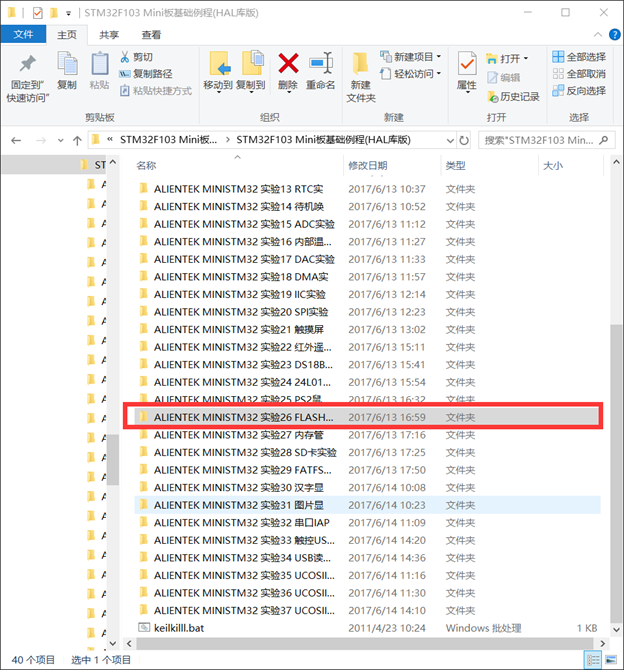This screenshot has width=624, height=670.
Task: Switch to details view icon in the status bar
Action: [593, 660]
